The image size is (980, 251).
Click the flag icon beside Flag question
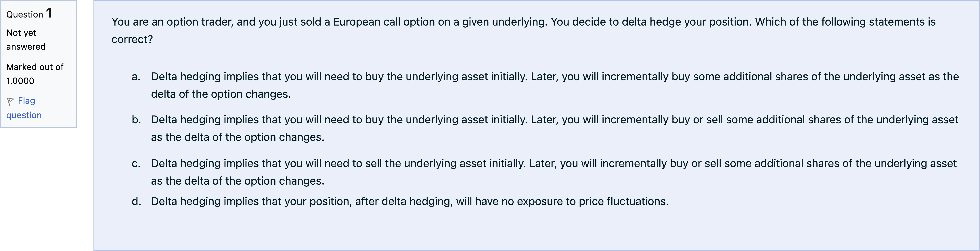click(x=11, y=102)
